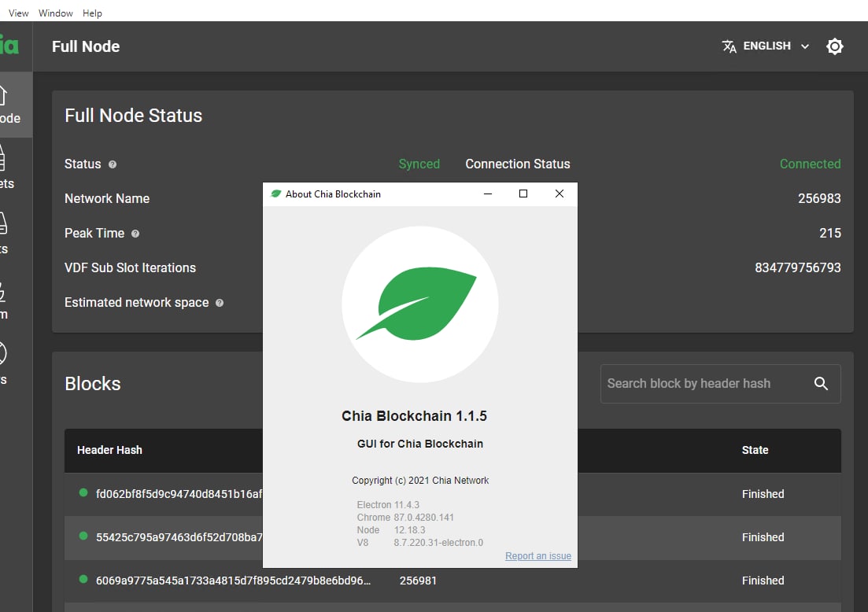868x612 pixels.
Task: Click the Chia logo in sidebar
Action: [x=9, y=45]
